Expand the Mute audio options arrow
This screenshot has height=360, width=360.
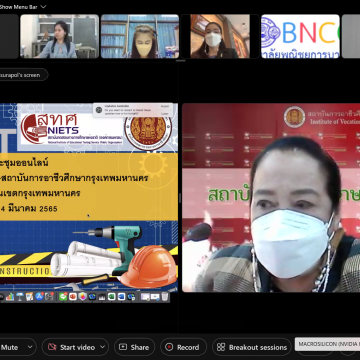point(30,347)
